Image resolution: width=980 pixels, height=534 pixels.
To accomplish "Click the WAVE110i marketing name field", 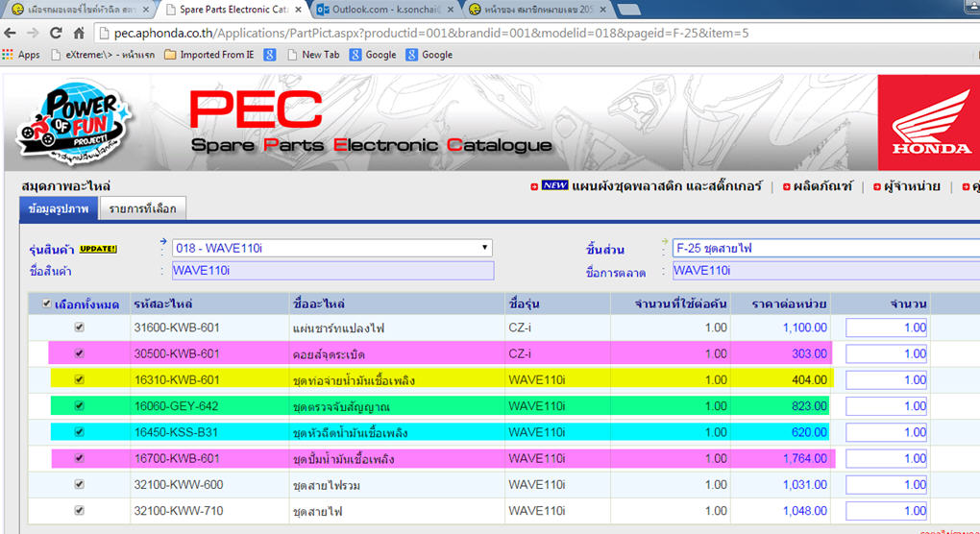I will tap(826, 271).
